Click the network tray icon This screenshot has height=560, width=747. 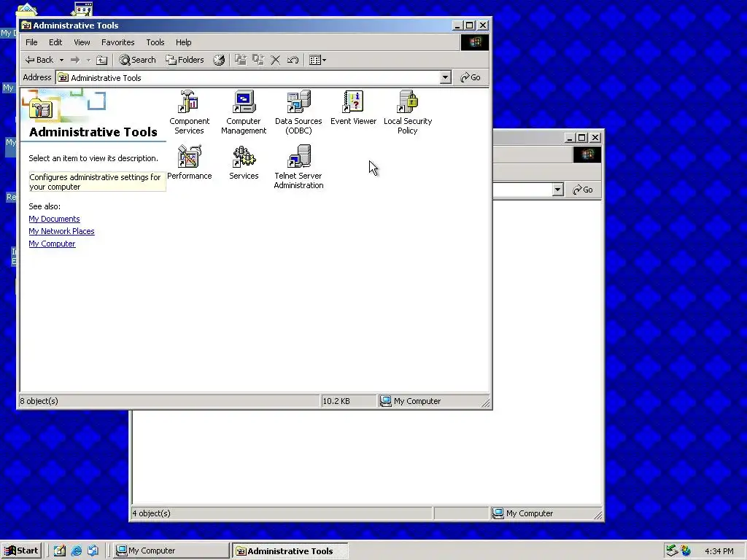click(672, 551)
